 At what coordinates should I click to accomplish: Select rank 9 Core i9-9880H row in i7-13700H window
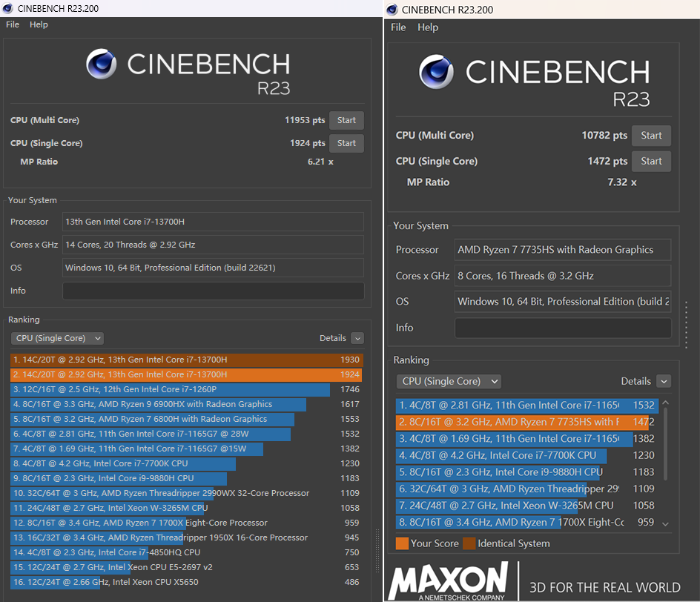point(187,478)
